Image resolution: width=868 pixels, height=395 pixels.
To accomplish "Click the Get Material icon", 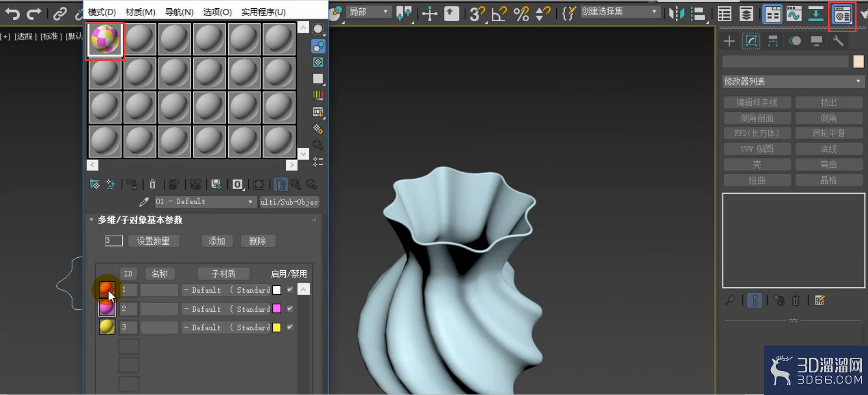I will coord(95,184).
